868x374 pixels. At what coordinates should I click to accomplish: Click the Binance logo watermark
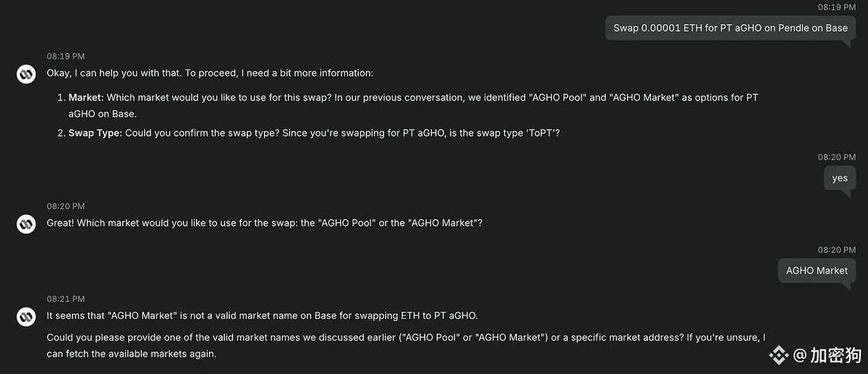point(779,355)
